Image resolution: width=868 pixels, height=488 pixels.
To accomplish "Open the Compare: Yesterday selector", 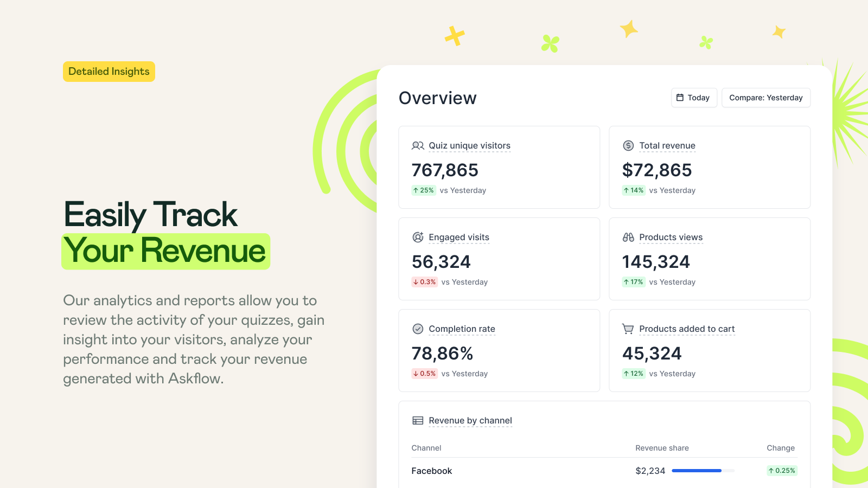I will click(766, 98).
